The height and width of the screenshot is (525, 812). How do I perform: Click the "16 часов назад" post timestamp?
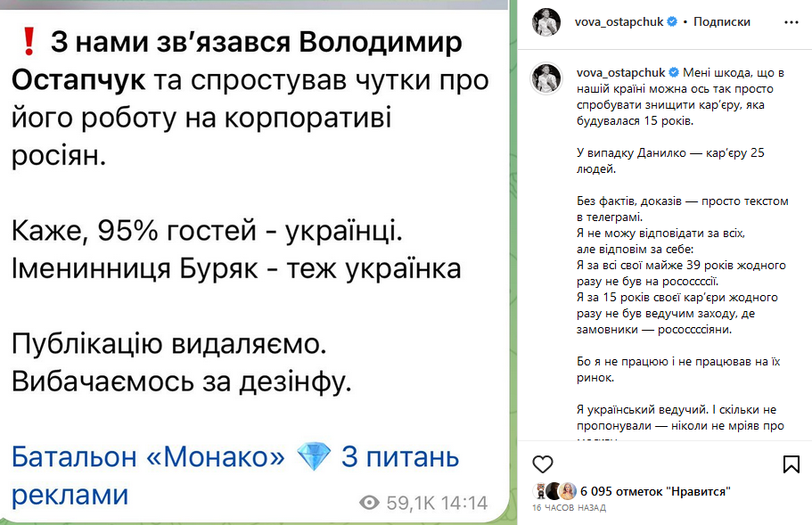(x=569, y=507)
